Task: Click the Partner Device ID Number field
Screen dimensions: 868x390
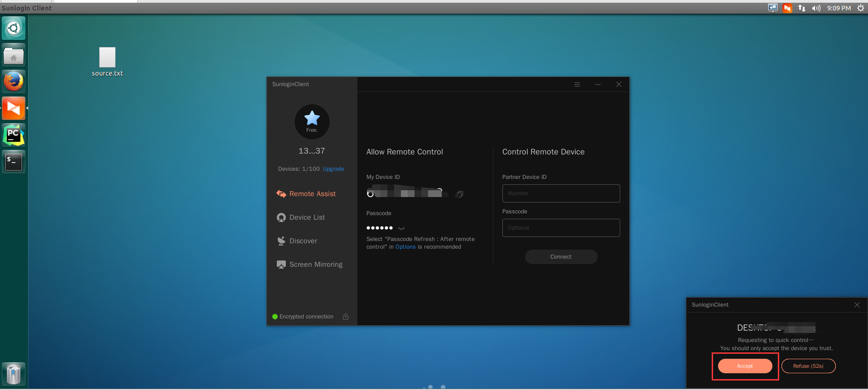Action: tap(561, 193)
